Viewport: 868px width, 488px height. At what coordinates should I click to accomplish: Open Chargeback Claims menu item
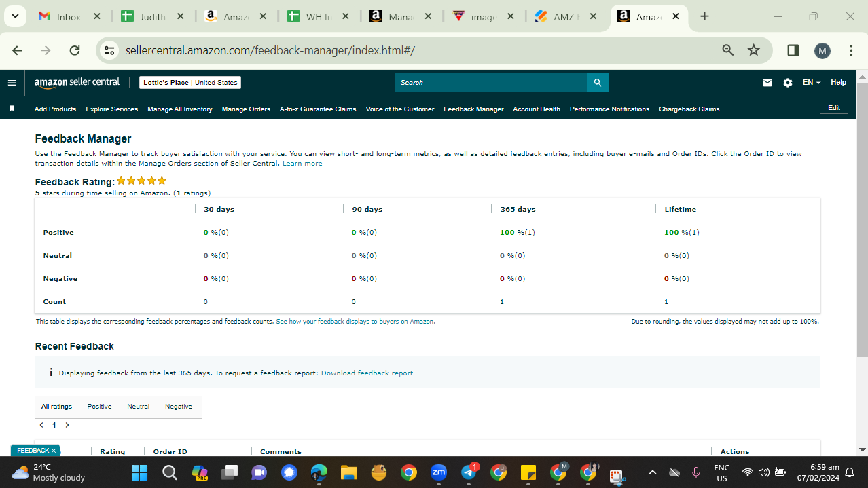tap(689, 109)
